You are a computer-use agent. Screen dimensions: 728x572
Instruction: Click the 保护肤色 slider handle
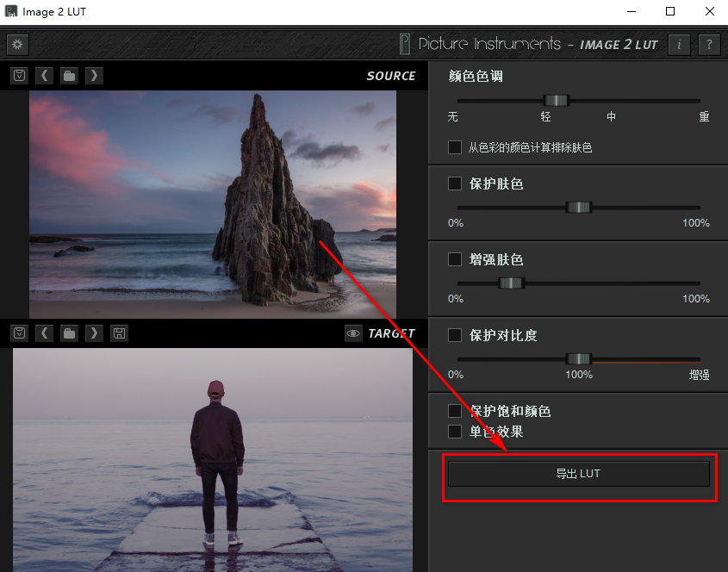click(x=578, y=207)
